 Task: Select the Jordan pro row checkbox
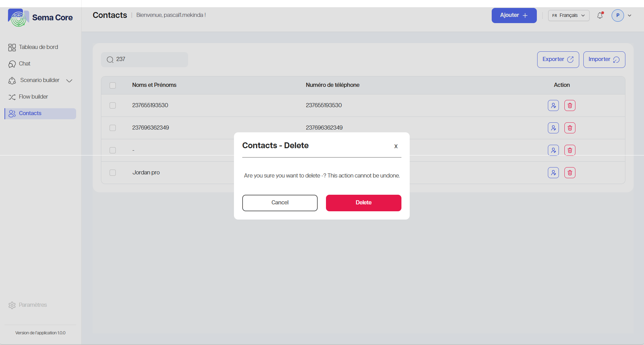coord(113,173)
